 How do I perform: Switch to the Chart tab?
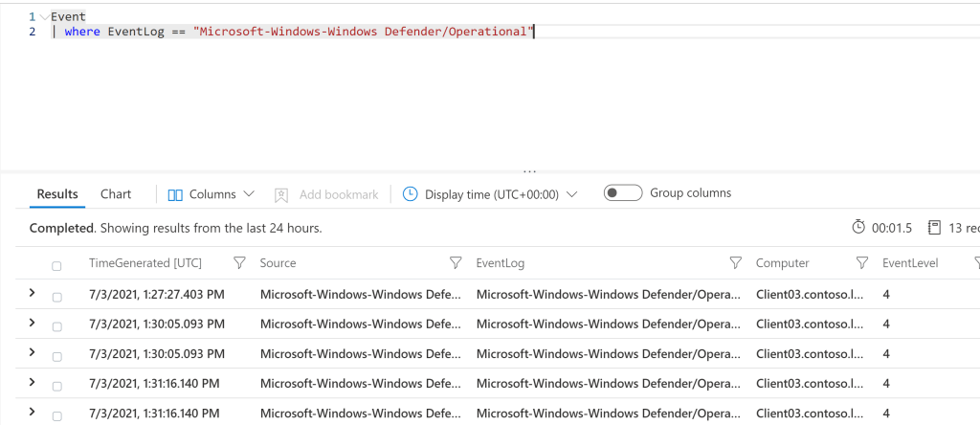[x=116, y=194]
